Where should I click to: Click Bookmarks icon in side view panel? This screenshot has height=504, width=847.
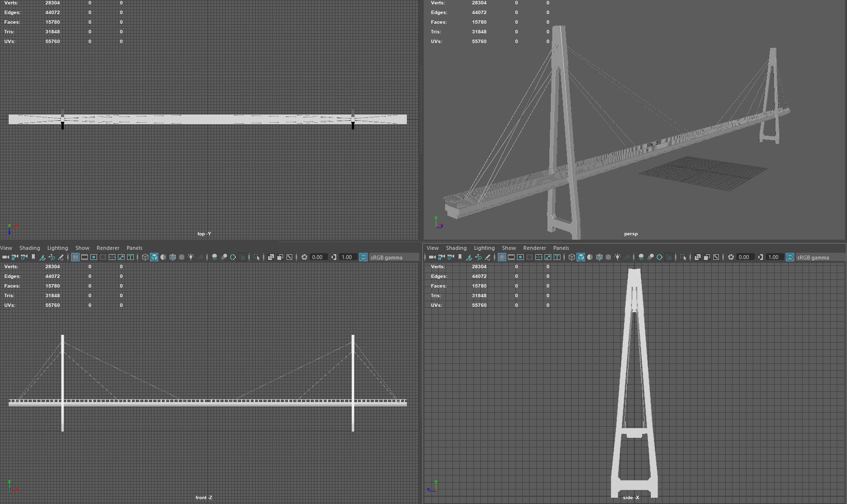[460, 257]
